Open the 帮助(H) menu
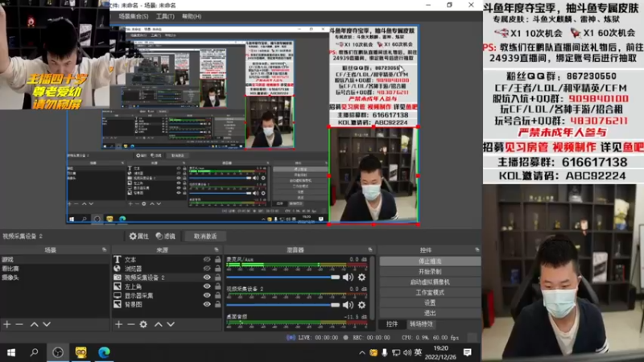This screenshot has height=362, width=644. [192, 16]
